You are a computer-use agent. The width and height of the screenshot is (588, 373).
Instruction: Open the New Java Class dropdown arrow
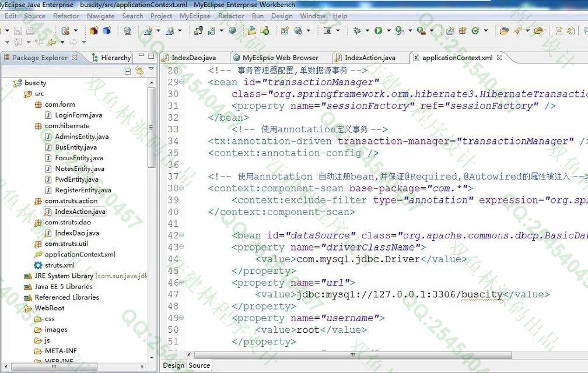point(485,30)
